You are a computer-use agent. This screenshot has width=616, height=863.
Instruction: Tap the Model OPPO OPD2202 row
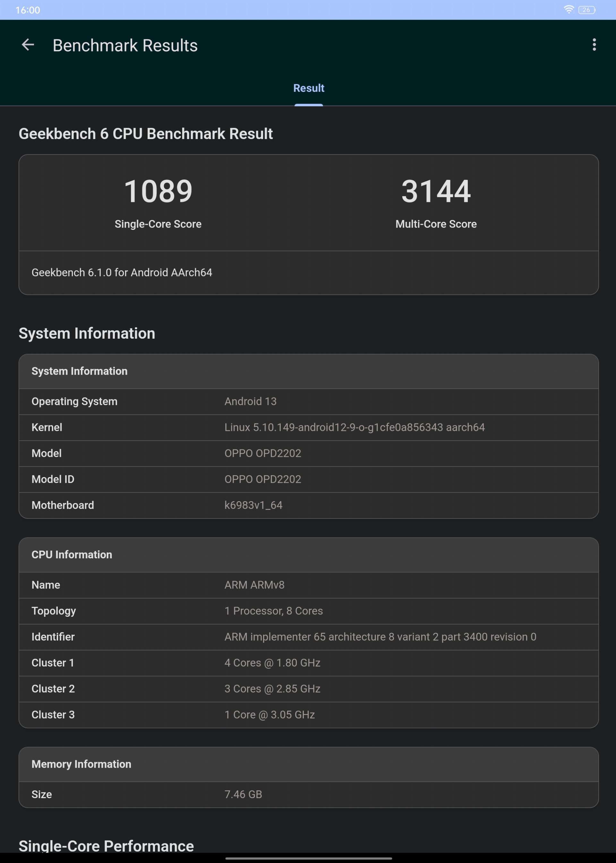[x=309, y=454]
